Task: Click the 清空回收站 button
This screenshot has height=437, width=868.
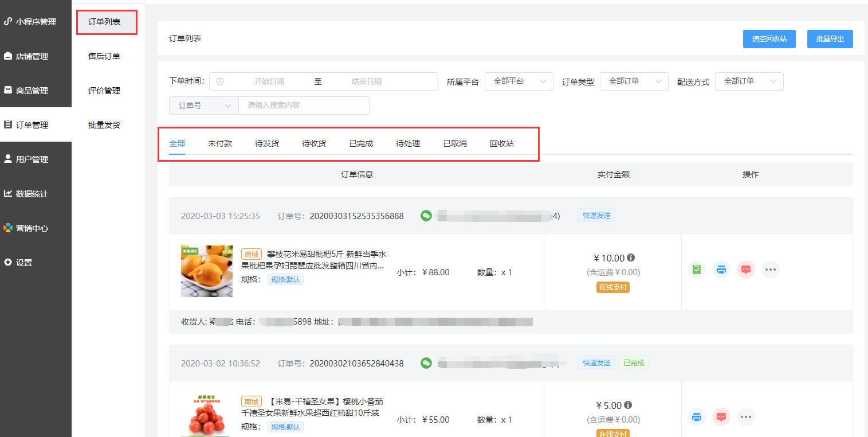Action: pyautogui.click(x=769, y=38)
